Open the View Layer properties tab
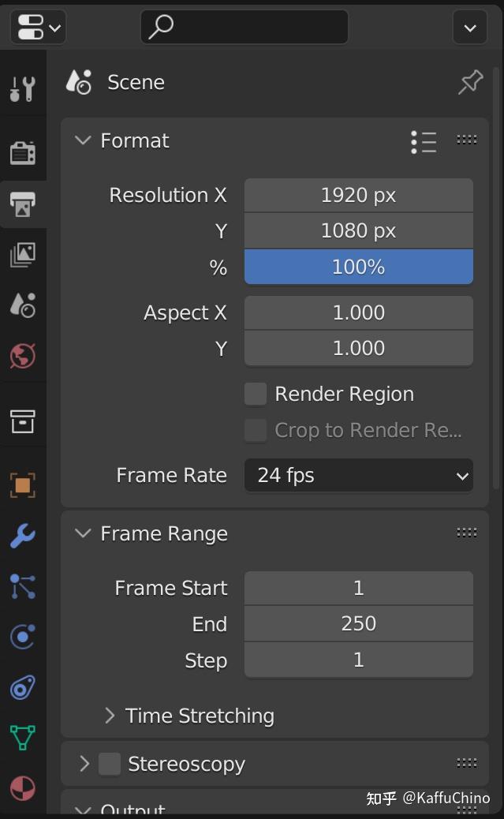The height and width of the screenshot is (819, 504). tap(23, 255)
